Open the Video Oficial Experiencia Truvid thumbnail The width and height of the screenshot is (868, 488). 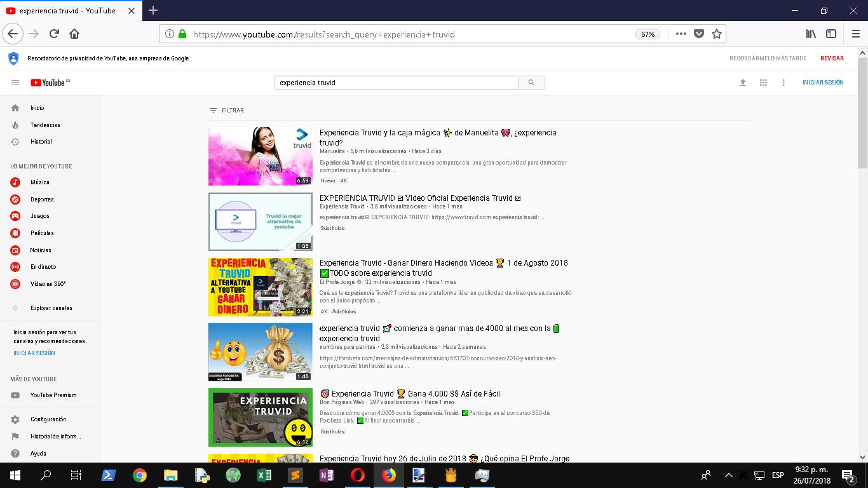click(261, 222)
